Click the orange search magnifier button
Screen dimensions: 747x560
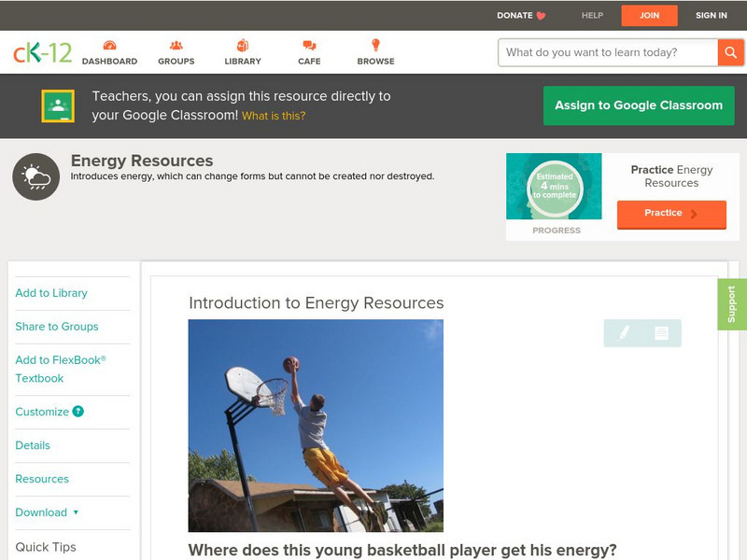tap(730, 52)
